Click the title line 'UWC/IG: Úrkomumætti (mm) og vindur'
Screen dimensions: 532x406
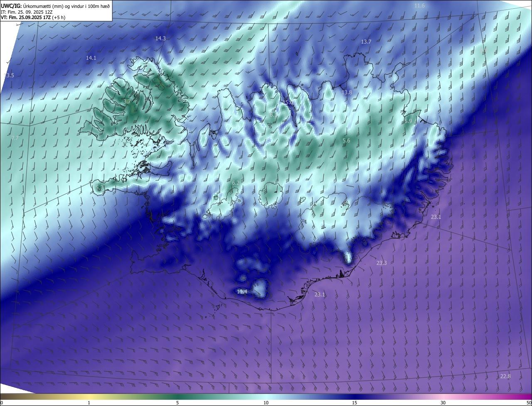[x=55, y=5]
